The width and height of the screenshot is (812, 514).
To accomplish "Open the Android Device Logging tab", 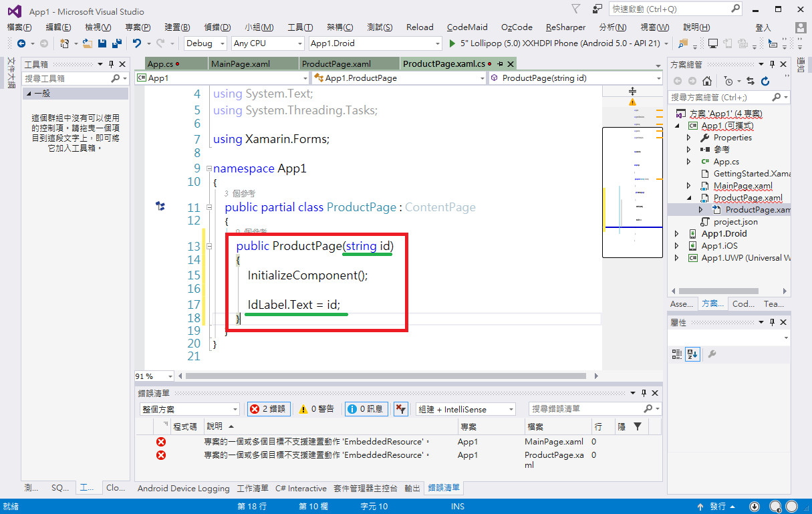I will (x=183, y=489).
